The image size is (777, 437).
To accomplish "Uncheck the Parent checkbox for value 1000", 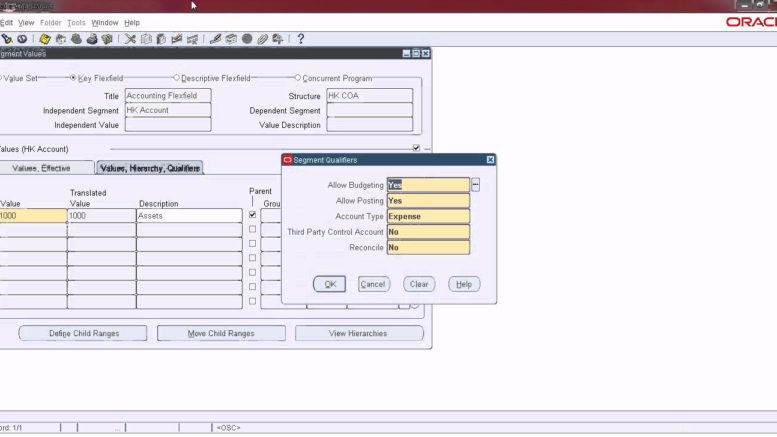I will click(252, 215).
